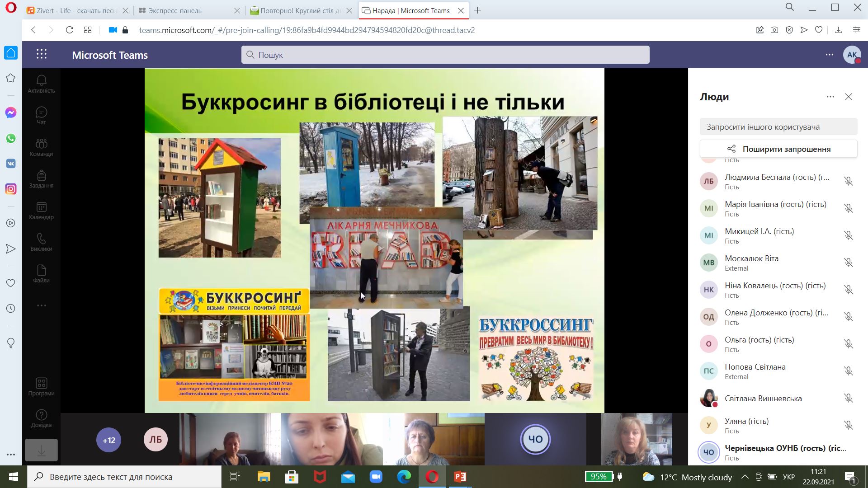Switch to Zivert - Life browser tab
This screenshot has width=868, height=488.
[x=75, y=10]
